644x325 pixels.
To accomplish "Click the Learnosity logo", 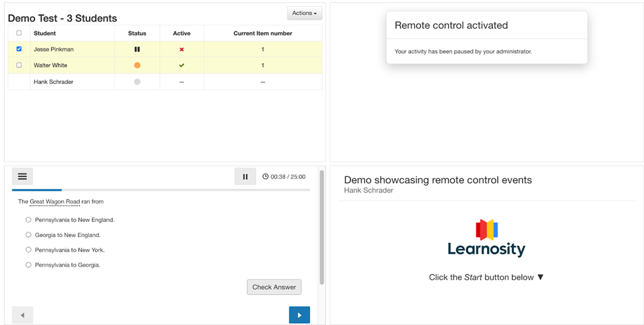I will coord(486,238).
